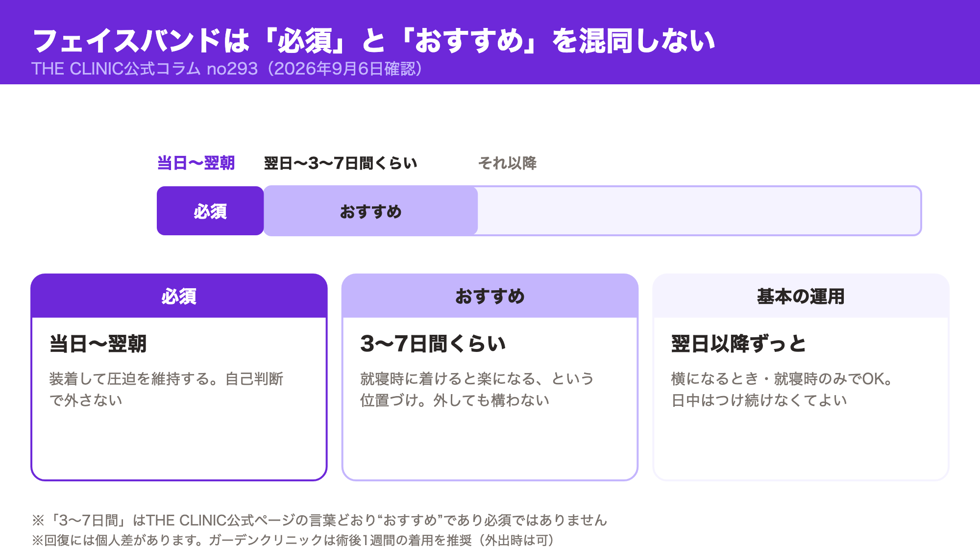Click the text '装着して圧迫を維持する。自己判断で外さない'
The width and height of the screenshot is (980, 549).
tap(167, 389)
